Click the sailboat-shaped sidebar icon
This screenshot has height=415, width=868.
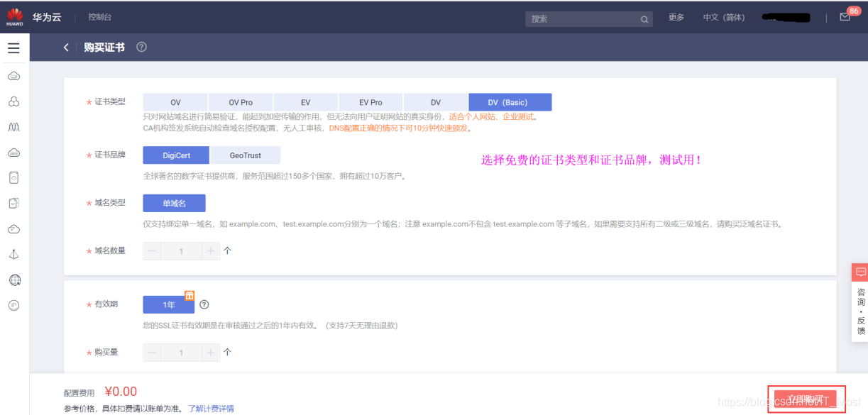click(14, 254)
